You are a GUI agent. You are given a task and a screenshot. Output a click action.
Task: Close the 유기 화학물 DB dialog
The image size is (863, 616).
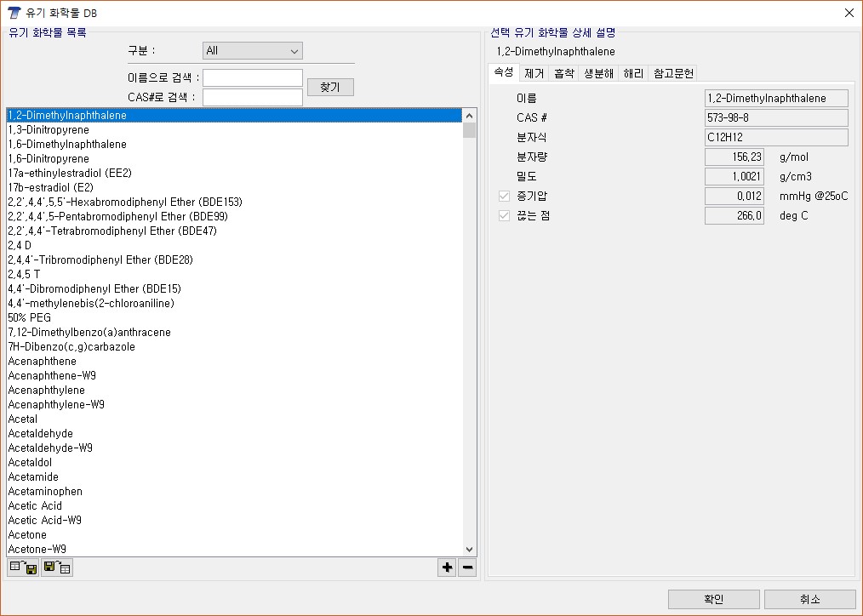[x=849, y=13]
